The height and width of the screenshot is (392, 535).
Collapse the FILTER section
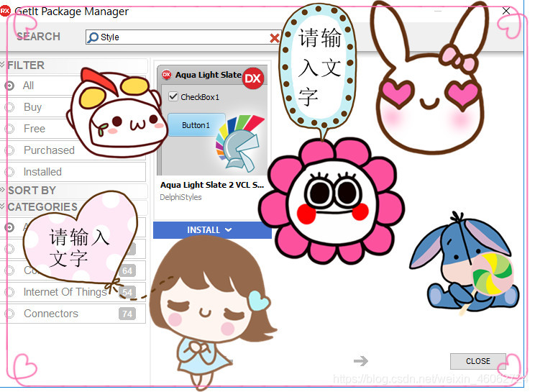(3, 65)
